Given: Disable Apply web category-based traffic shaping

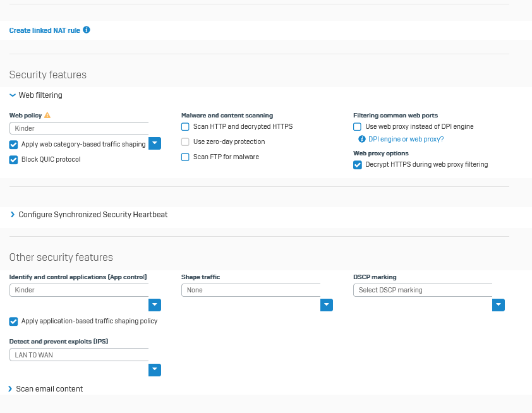Looking at the screenshot, I should point(13,145).
